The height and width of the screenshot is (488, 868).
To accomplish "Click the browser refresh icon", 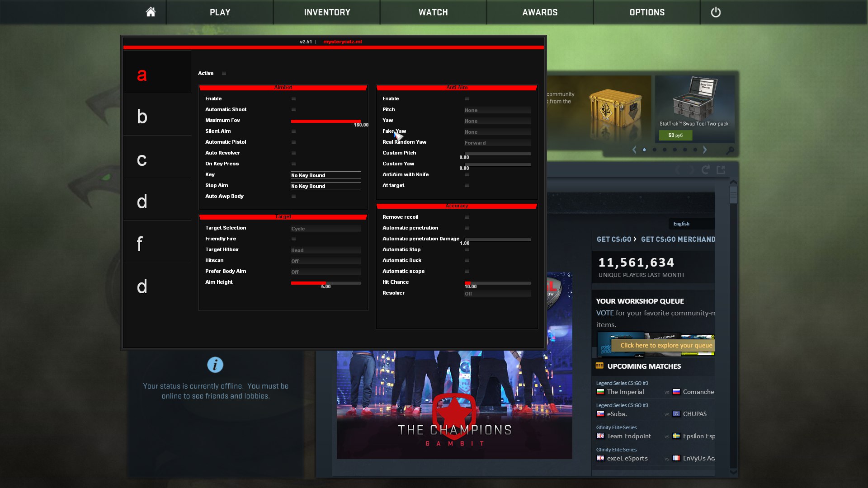I will pos(705,170).
